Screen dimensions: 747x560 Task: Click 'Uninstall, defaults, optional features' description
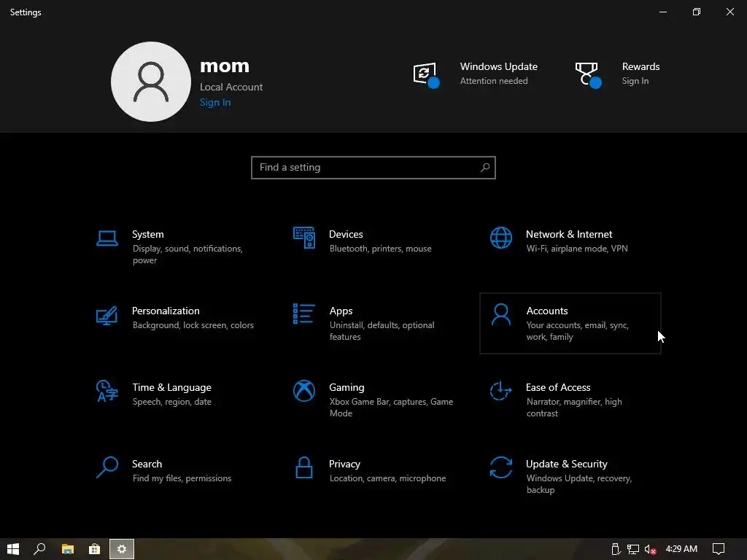[382, 331]
